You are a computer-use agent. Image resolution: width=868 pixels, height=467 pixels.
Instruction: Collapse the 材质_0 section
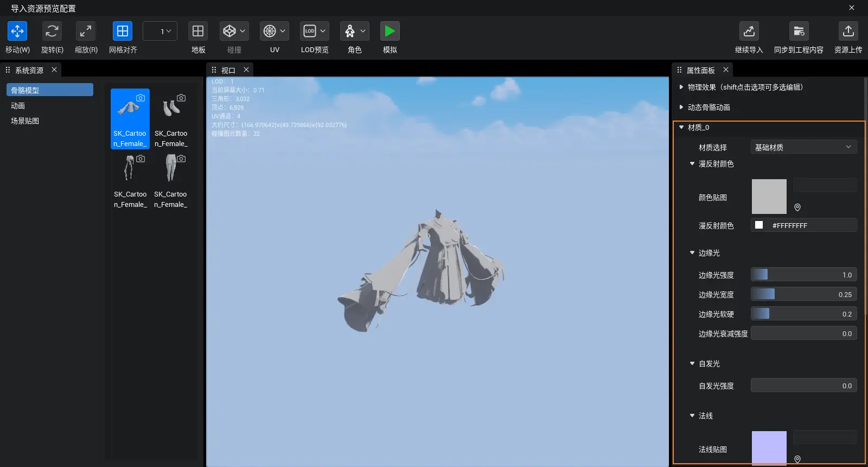(x=681, y=127)
